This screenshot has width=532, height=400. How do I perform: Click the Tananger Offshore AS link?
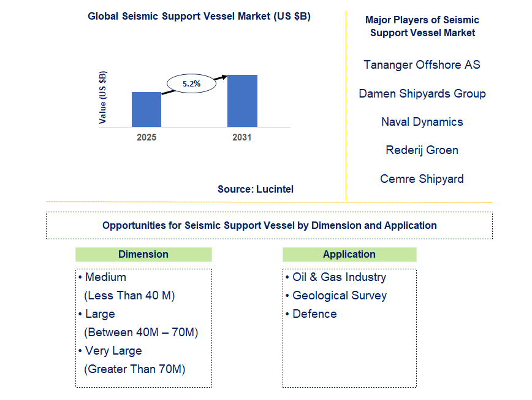(x=422, y=64)
